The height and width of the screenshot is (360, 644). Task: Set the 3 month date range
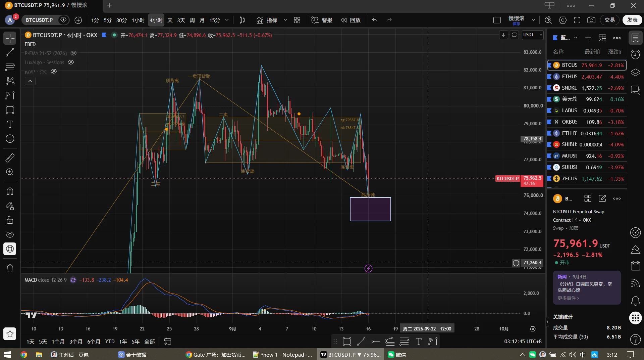pos(76,342)
